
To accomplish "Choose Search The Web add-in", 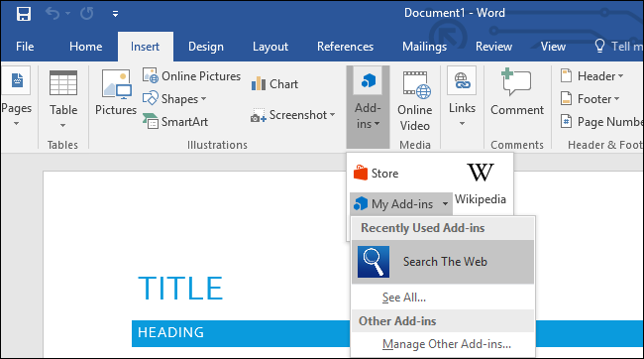I will (443, 262).
